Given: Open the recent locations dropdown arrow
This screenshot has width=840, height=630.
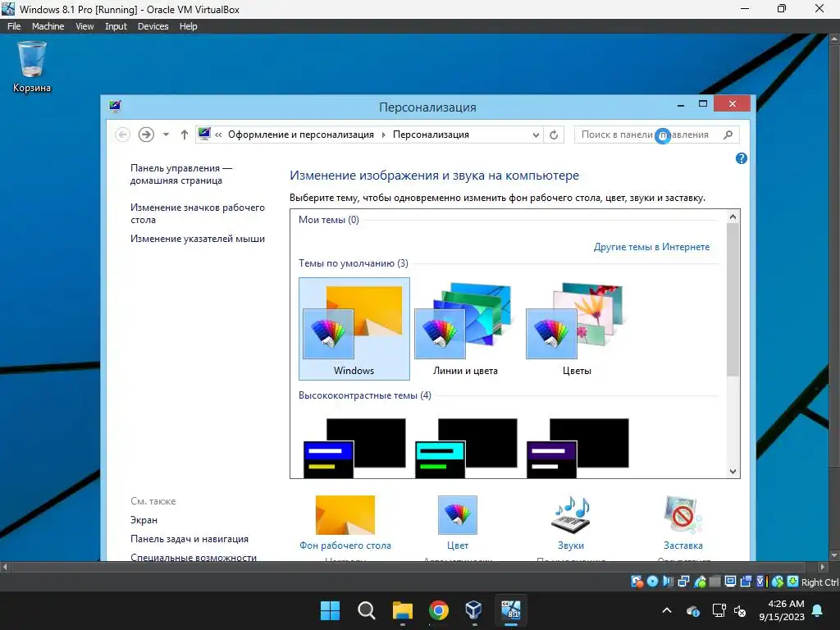Looking at the screenshot, I should 166,135.
